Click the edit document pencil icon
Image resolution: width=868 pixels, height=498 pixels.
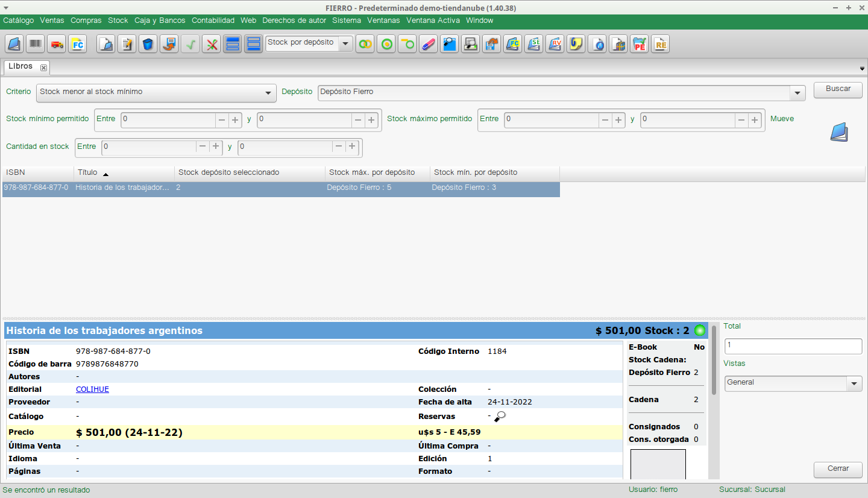127,44
